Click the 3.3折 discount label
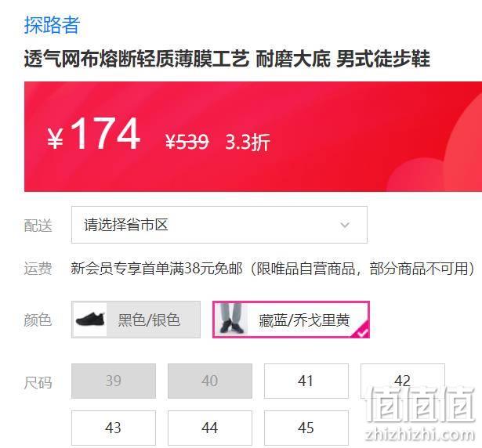Image resolution: width=482 pixels, height=448 pixels. pyautogui.click(x=248, y=142)
